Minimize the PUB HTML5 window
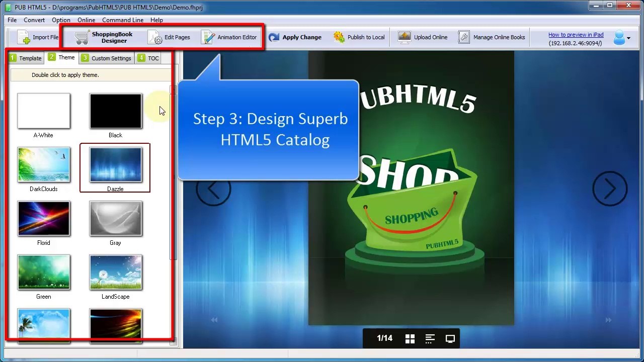Viewport: 644px width, 362px height. (596, 6)
